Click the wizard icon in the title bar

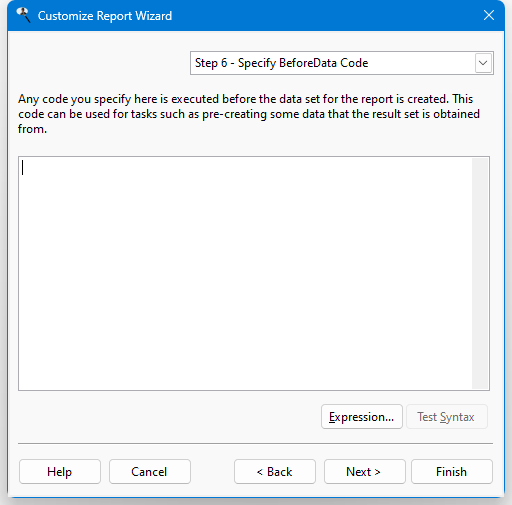pos(23,15)
